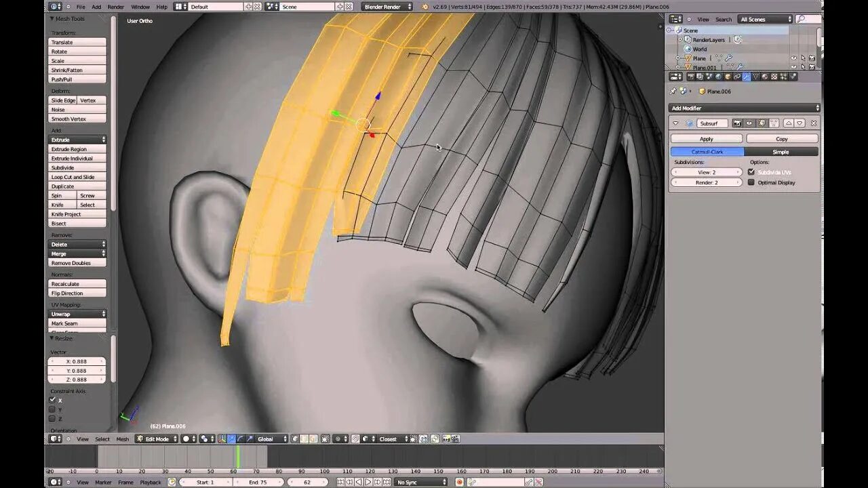Open the Object Data triangle tab
This screenshot has height=488, width=868.
pos(755,77)
